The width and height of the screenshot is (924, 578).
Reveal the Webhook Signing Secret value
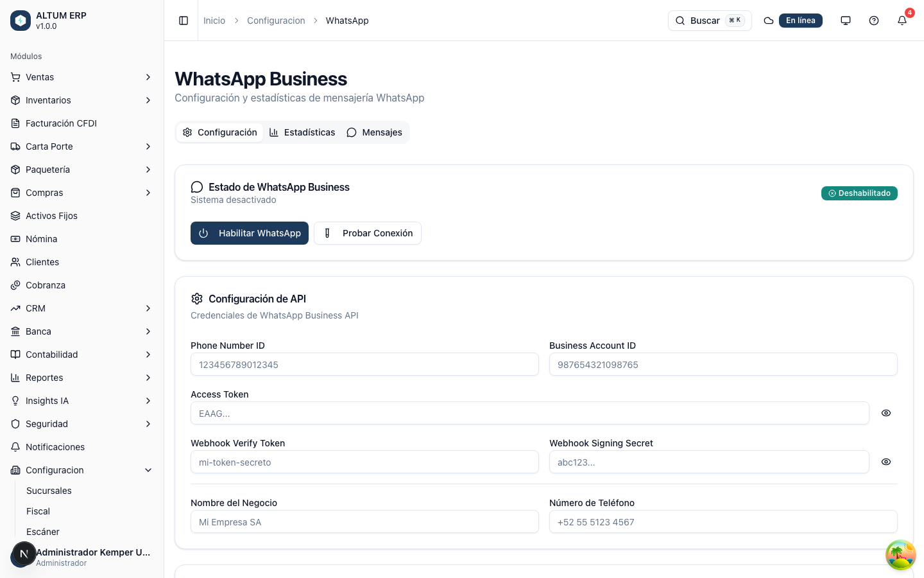pos(886,462)
